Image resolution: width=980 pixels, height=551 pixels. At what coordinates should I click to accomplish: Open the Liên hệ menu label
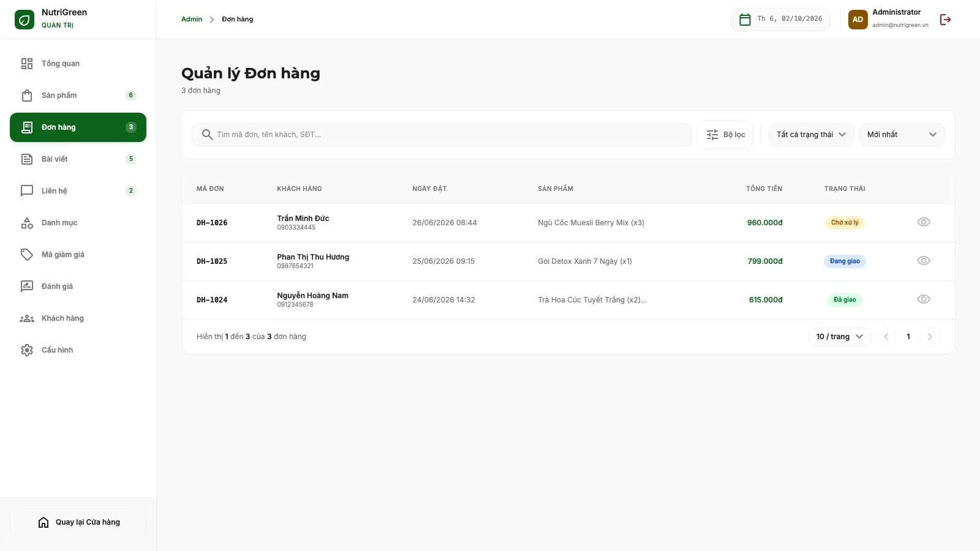[55, 191]
